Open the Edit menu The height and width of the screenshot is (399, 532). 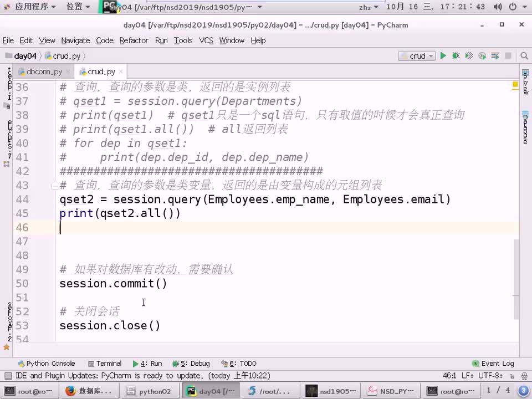26,40
